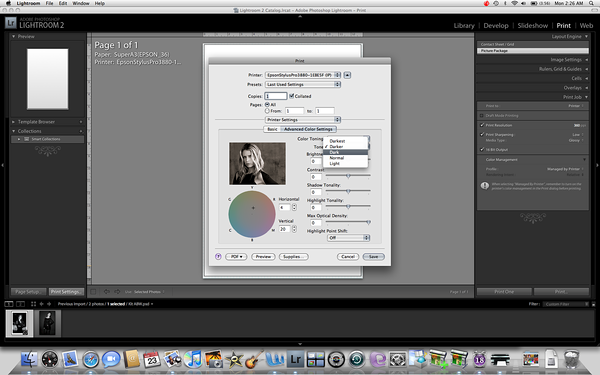
Task: Choose Light in the Tone menu
Action: pyautogui.click(x=346, y=163)
